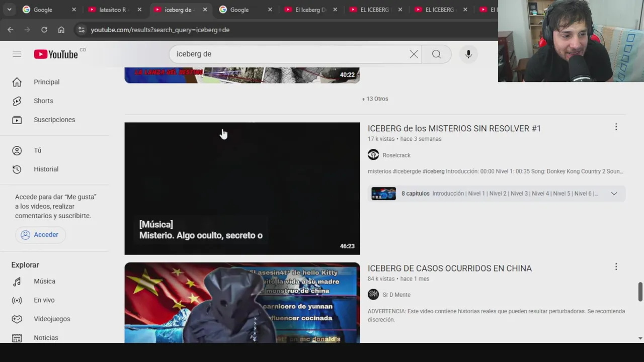The height and width of the screenshot is (362, 644).
Task: Open + 13 Otros link
Action: 375,99
